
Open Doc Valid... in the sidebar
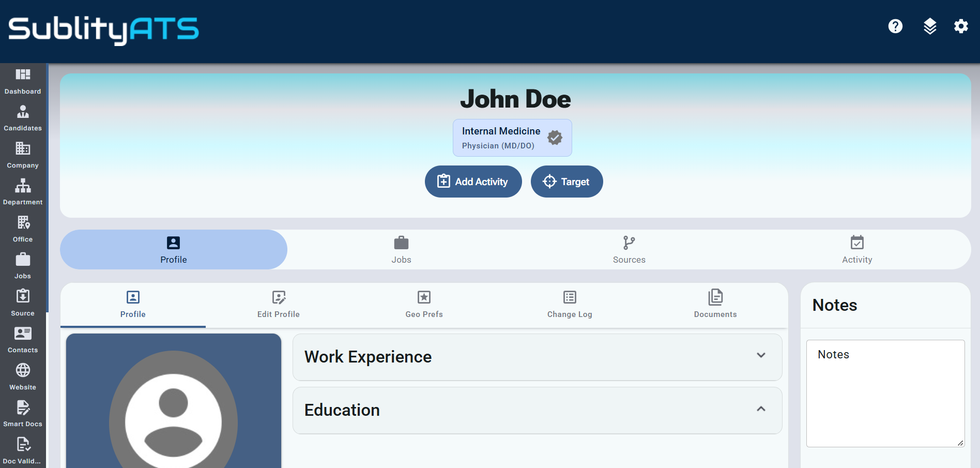23,451
